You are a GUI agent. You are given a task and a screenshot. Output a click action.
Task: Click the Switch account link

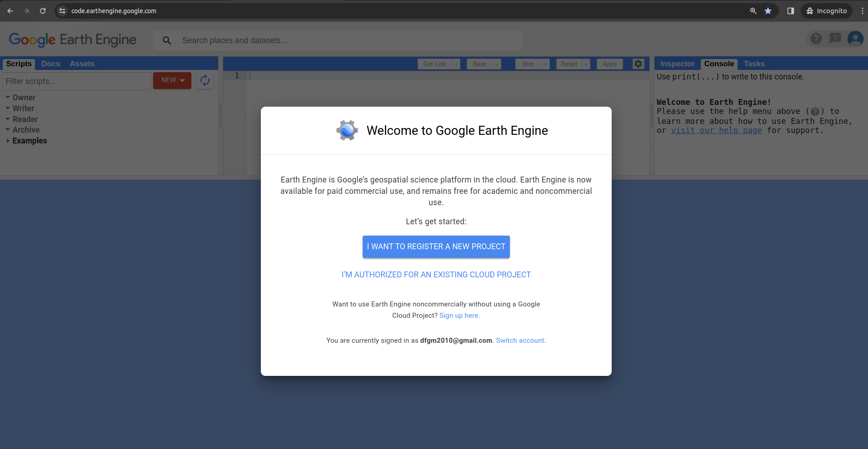[520, 340]
